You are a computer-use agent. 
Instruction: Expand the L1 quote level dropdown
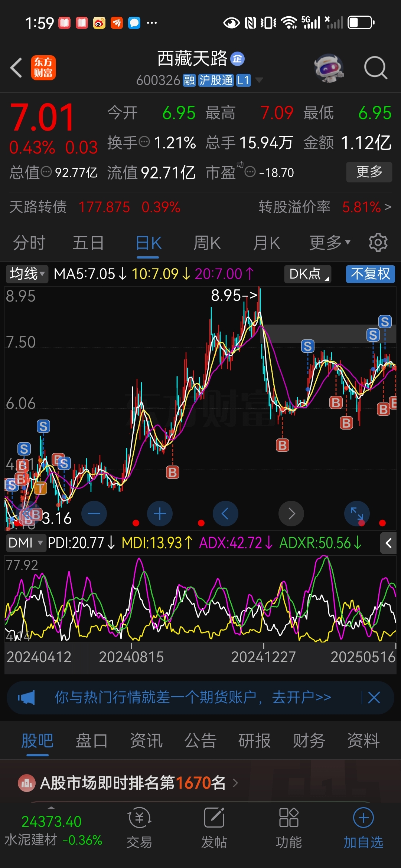tap(259, 80)
